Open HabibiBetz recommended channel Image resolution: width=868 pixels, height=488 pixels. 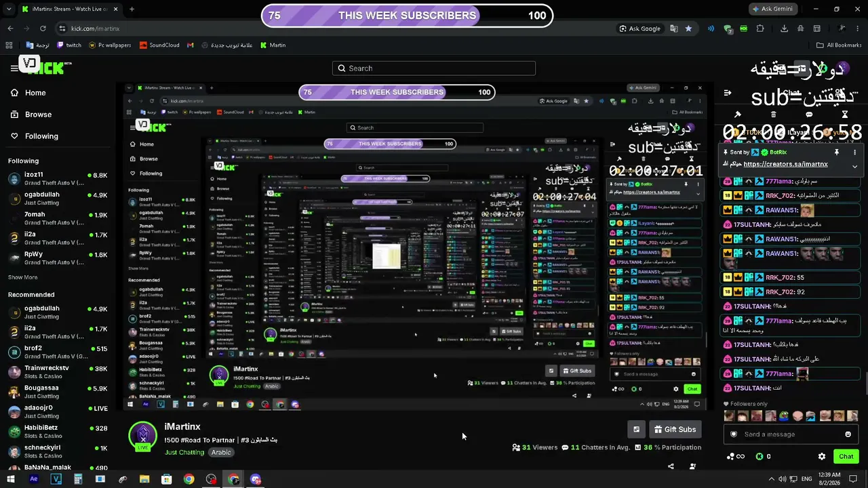(58, 431)
